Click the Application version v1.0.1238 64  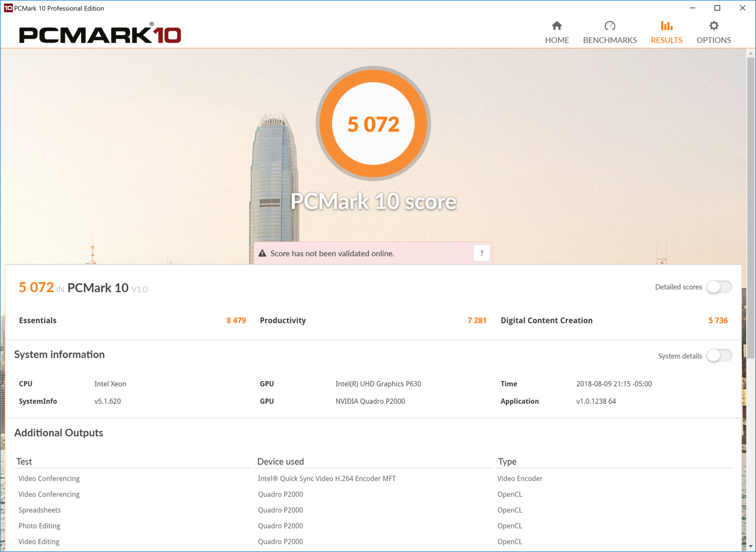click(596, 401)
